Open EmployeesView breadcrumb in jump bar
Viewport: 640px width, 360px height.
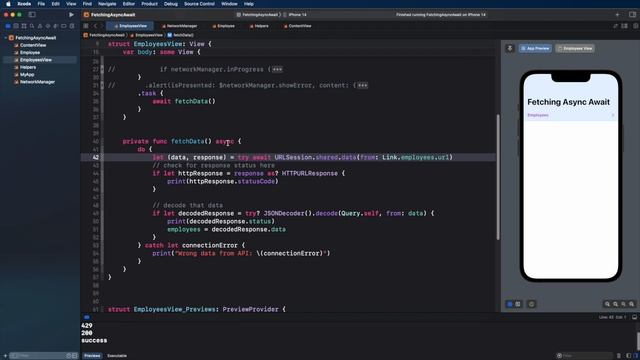click(147, 35)
